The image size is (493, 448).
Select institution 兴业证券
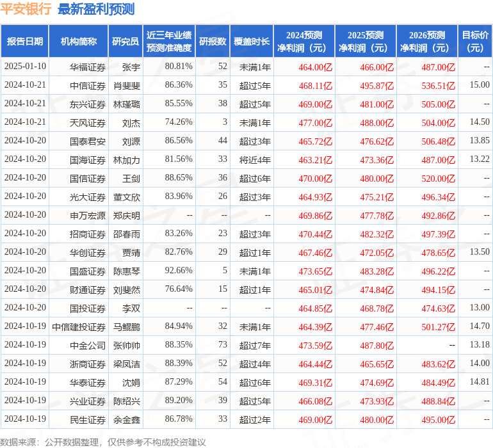point(88,401)
